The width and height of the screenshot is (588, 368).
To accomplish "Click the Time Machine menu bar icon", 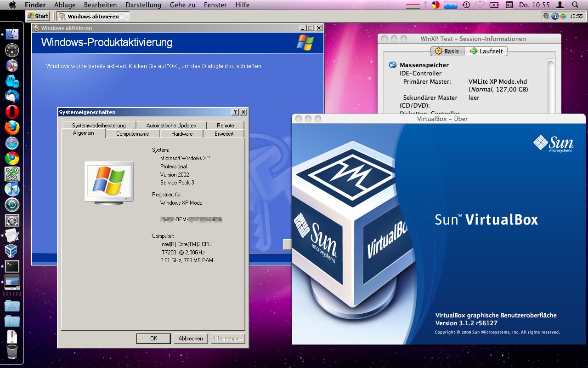I will pos(466,5).
